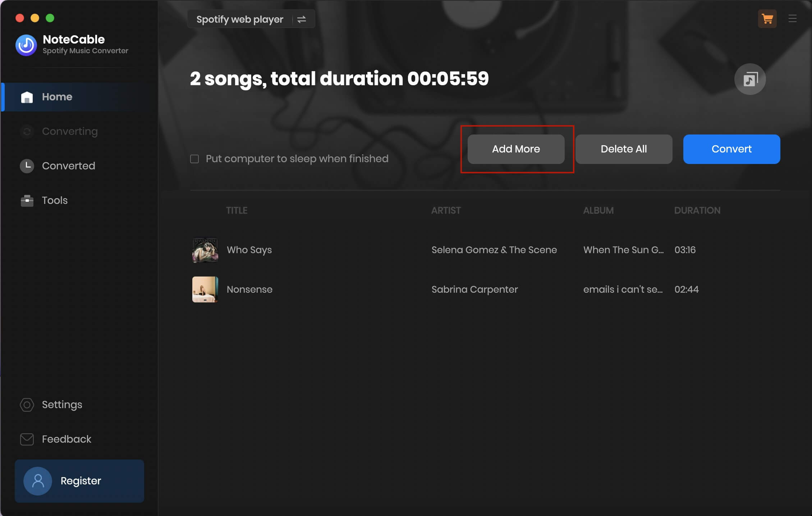Close the window with the red button
The width and height of the screenshot is (812, 516).
click(20, 18)
